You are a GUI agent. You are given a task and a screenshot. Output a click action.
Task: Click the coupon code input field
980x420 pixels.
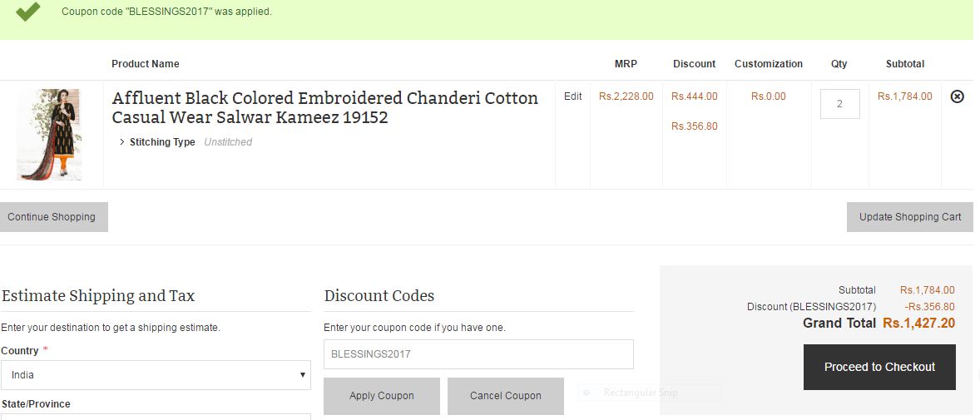click(478, 353)
